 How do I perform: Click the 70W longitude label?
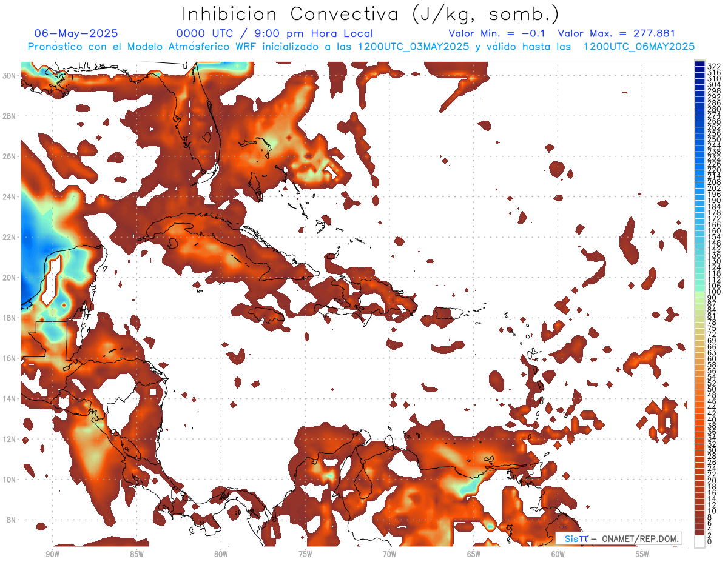[389, 554]
